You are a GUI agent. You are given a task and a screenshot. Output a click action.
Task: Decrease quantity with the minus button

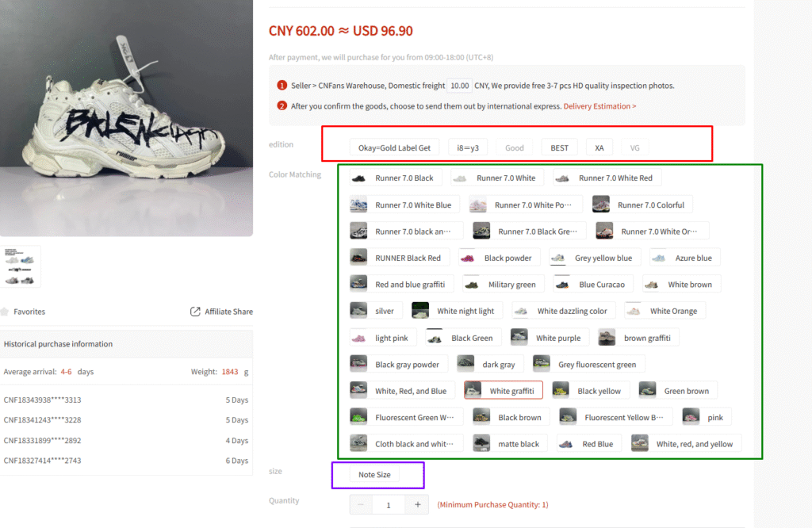(361, 505)
